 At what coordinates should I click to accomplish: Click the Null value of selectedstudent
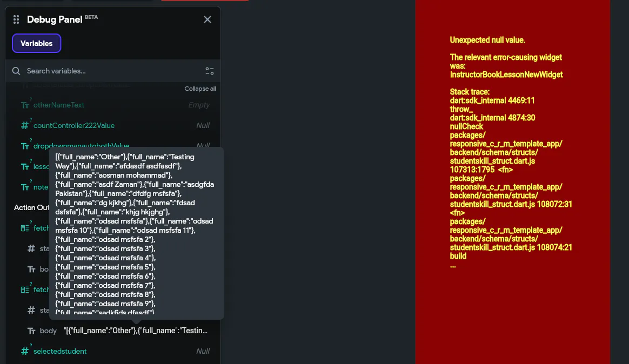pos(203,351)
